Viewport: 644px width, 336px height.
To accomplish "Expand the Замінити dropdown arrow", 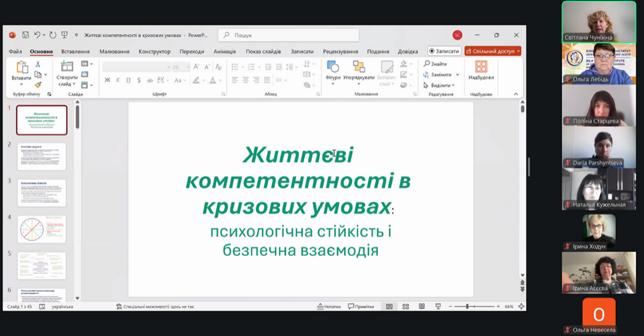I will (x=457, y=75).
